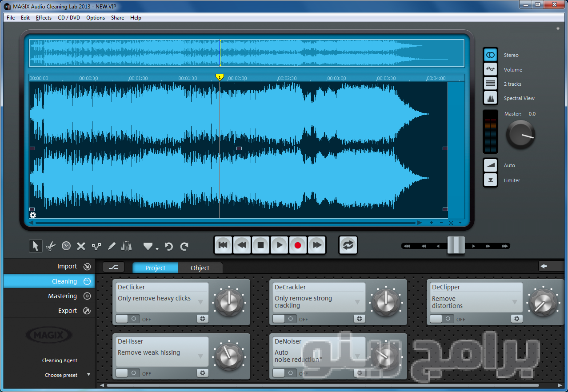Open the Edit menu
The width and height of the screenshot is (568, 392).
coord(25,18)
